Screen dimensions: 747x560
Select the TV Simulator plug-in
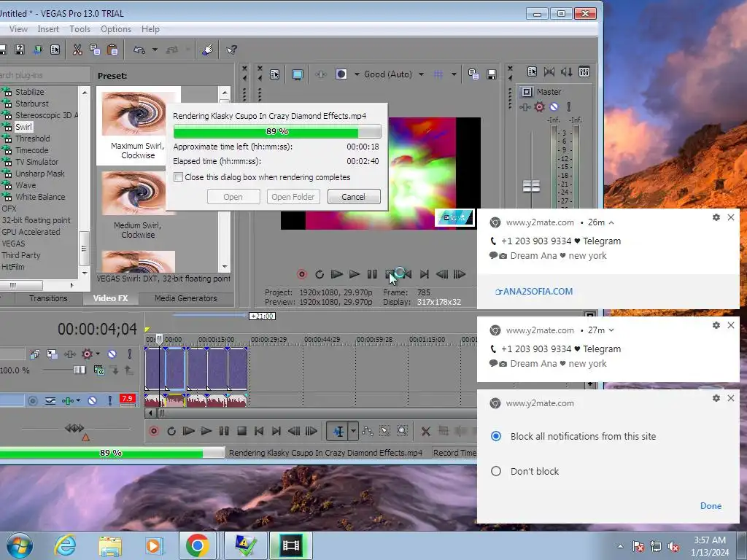(x=36, y=162)
